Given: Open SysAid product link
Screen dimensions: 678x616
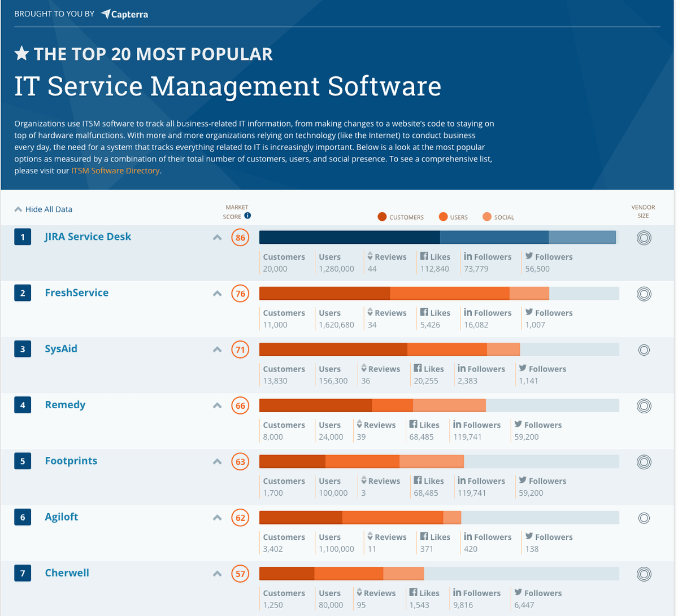Looking at the screenshot, I should [61, 348].
